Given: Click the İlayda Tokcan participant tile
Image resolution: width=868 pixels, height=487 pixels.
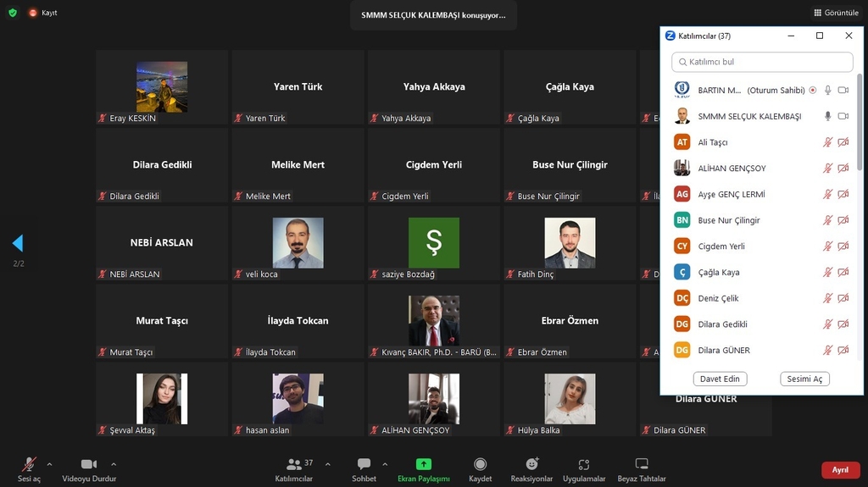Looking at the screenshot, I should (298, 321).
